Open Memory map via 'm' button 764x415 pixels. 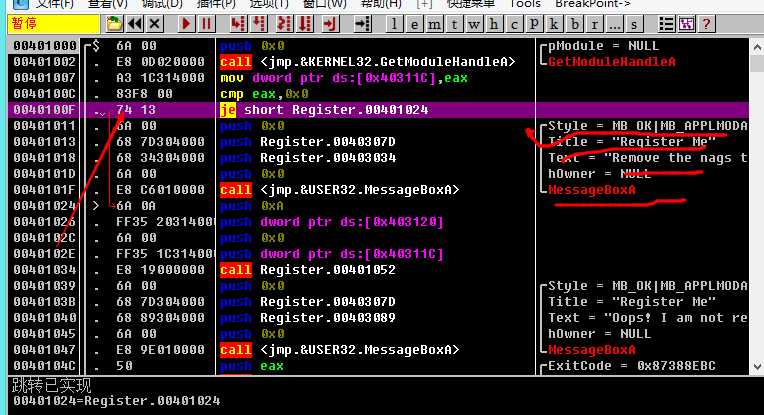[x=434, y=23]
